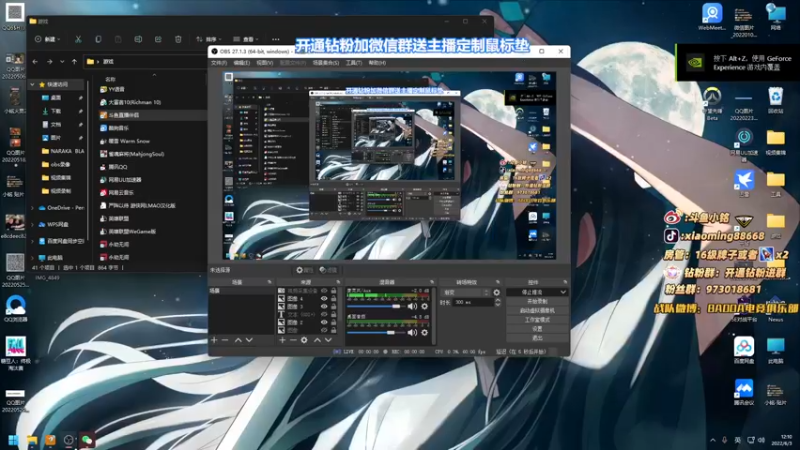Screen dimensions: 800x450
Task: Remove selected source with the minus icon
Action: [x=293, y=340]
